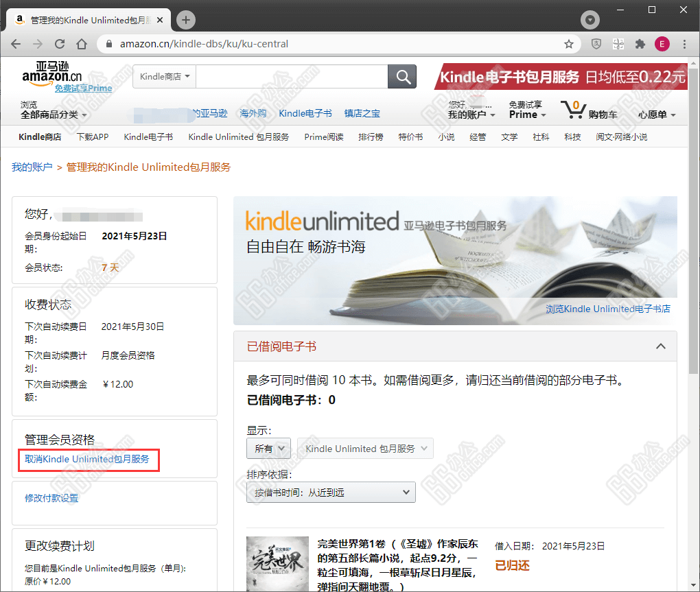Click the 2021年5月30日 renewal date
This screenshot has width=700, height=592.
coord(132,327)
